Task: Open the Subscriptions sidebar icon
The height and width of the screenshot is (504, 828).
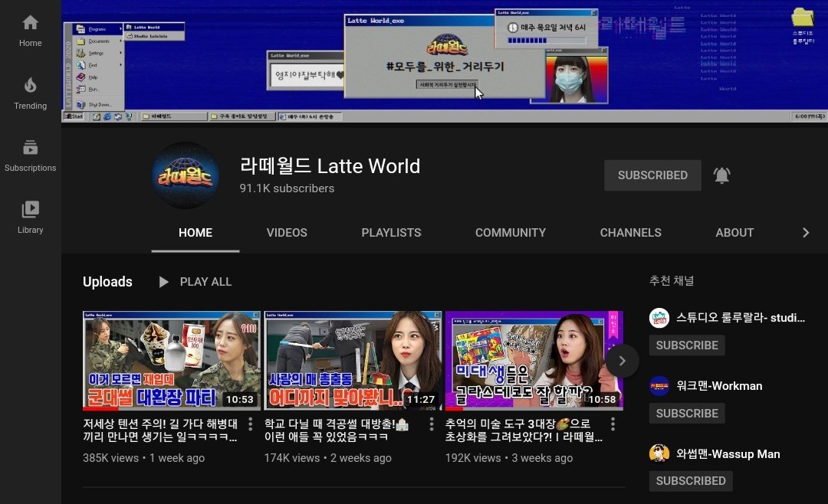Action: (x=30, y=147)
